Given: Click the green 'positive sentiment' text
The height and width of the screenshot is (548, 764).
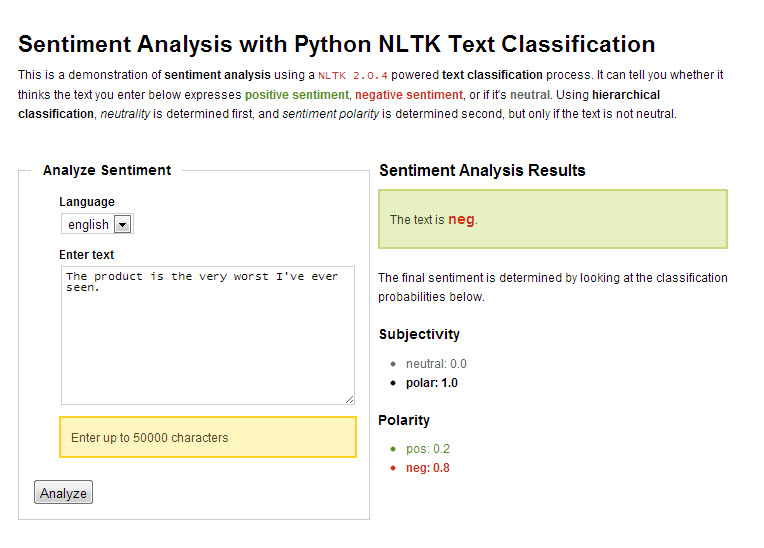Looking at the screenshot, I should click(297, 95).
